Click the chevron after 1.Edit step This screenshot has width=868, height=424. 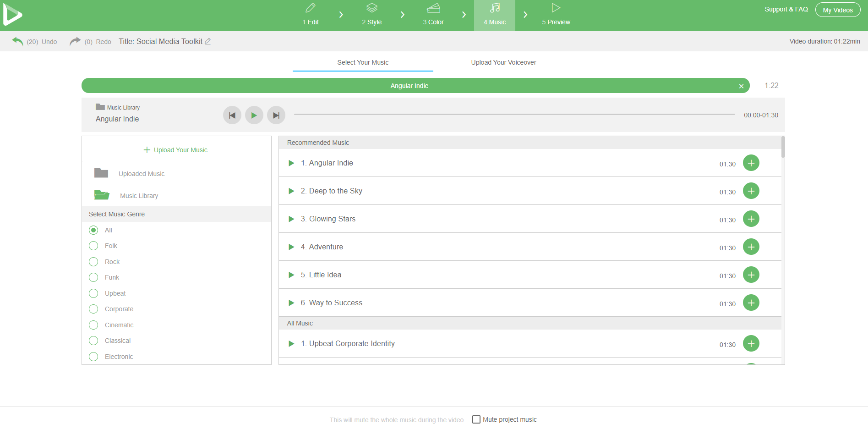tap(341, 15)
